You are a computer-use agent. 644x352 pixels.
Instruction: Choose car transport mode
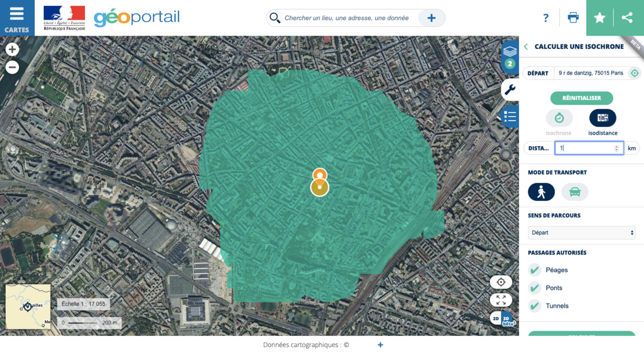click(x=574, y=192)
